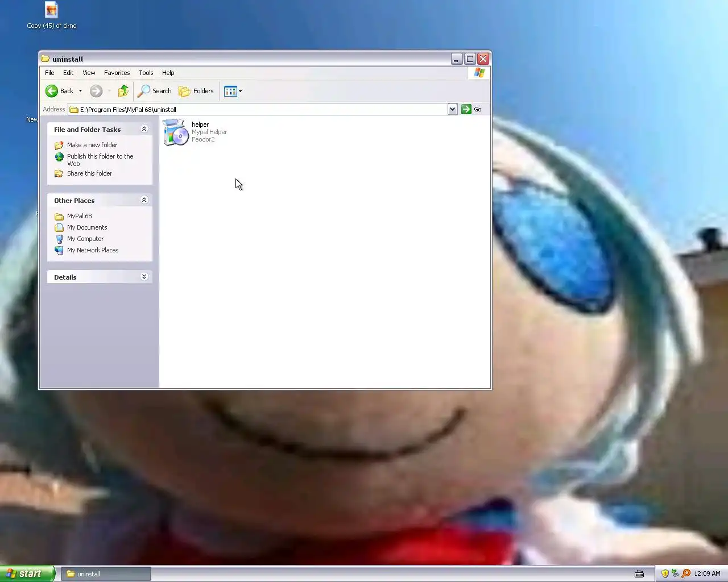The height and width of the screenshot is (582, 728).
Task: Open My Documents link
Action: coord(87,227)
